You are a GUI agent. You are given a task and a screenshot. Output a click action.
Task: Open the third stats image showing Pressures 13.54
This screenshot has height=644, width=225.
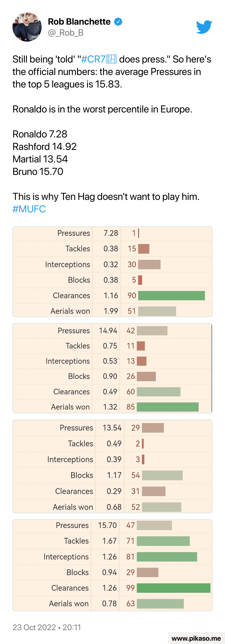click(112, 466)
